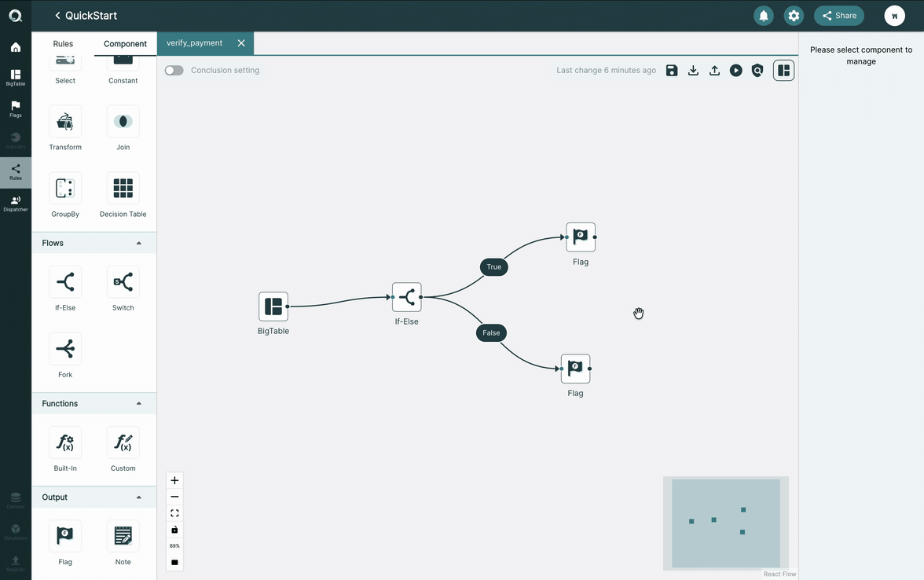Close the verify_payment tab
This screenshot has height=580, width=924.
coord(241,43)
